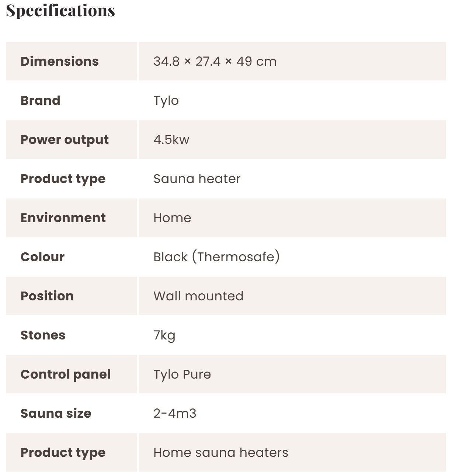
Task: Click the Sauna size label
Action: point(56,413)
